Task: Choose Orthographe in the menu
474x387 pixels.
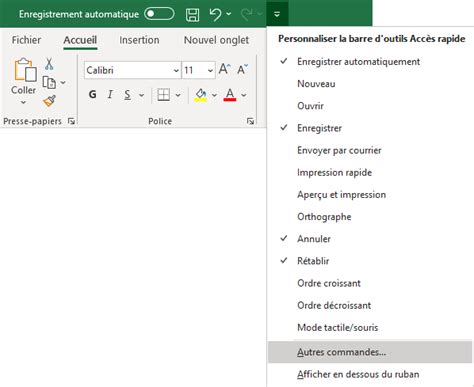Action: 370,217
